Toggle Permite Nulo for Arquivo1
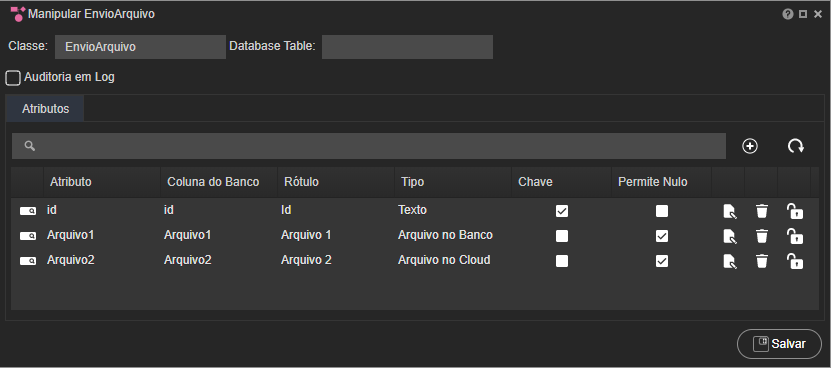The image size is (831, 368). (661, 236)
